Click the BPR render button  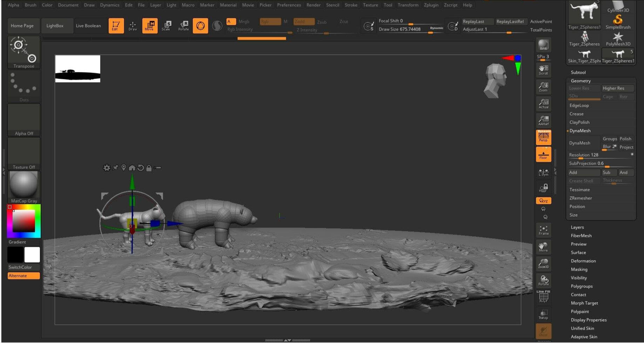click(543, 45)
